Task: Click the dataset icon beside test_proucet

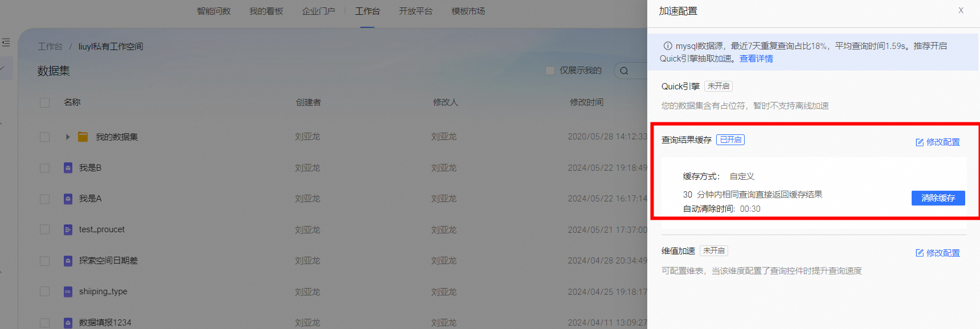Action: coord(68,230)
